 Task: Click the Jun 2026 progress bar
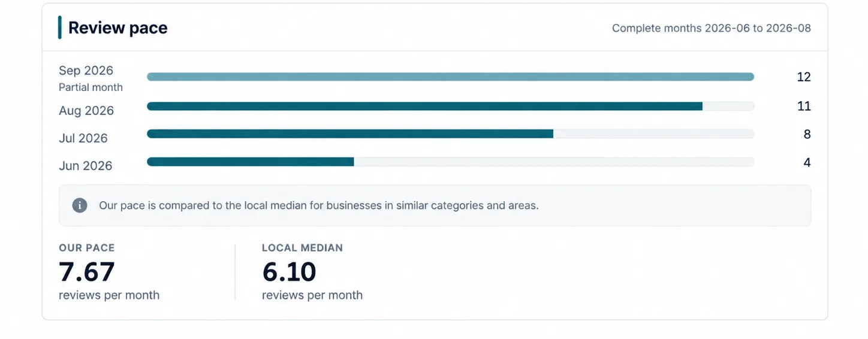450,162
